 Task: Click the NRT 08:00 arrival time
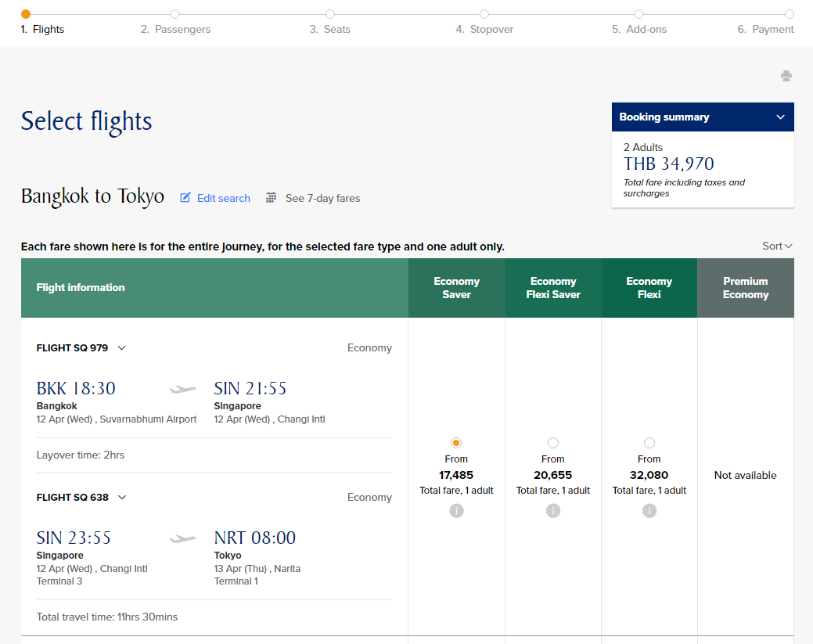click(x=254, y=538)
